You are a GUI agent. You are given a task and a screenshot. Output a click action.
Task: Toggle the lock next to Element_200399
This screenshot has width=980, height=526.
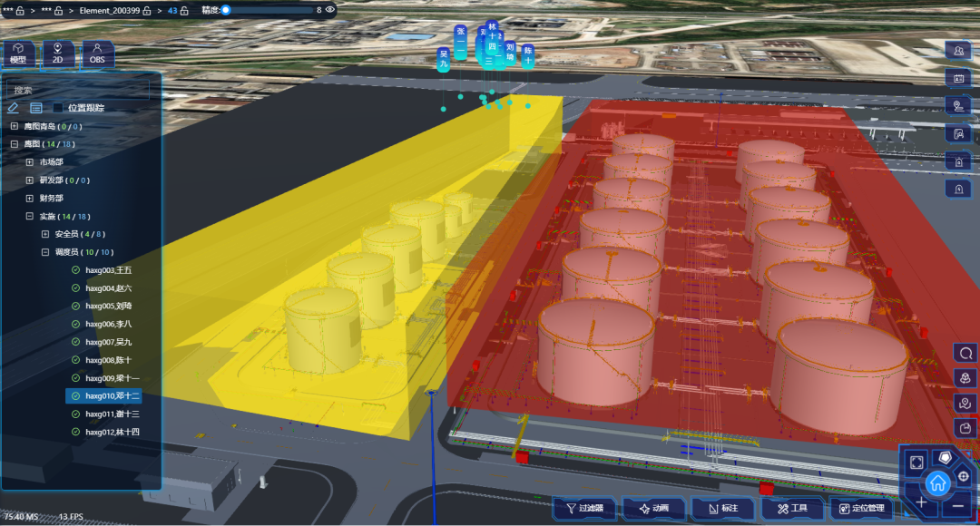[x=146, y=10]
